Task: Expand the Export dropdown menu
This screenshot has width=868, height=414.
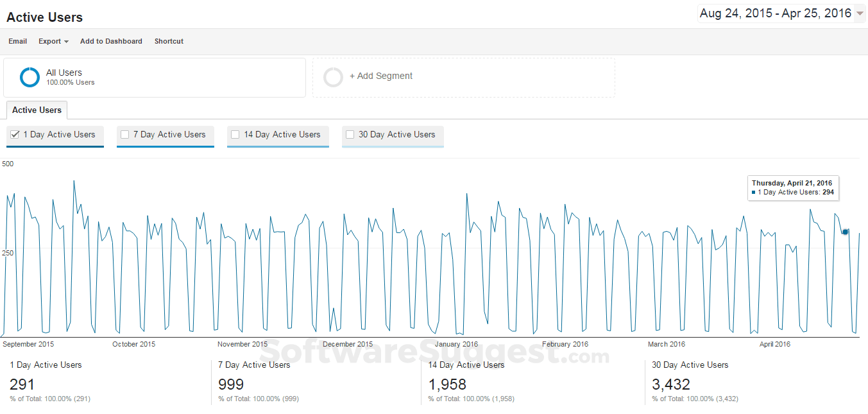Action: pyautogui.click(x=53, y=41)
